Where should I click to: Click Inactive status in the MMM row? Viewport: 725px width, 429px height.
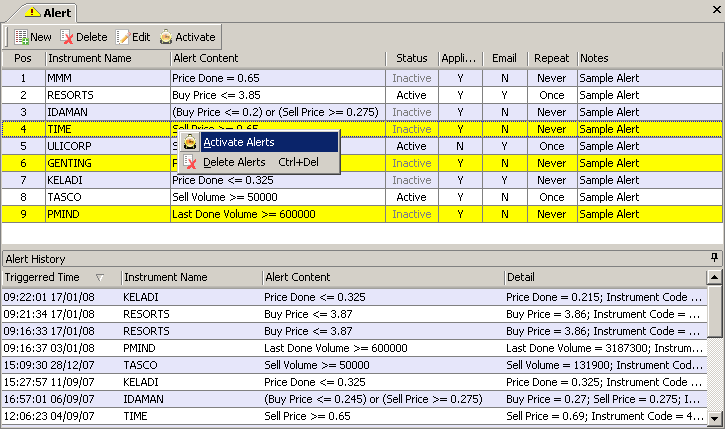[x=412, y=78]
